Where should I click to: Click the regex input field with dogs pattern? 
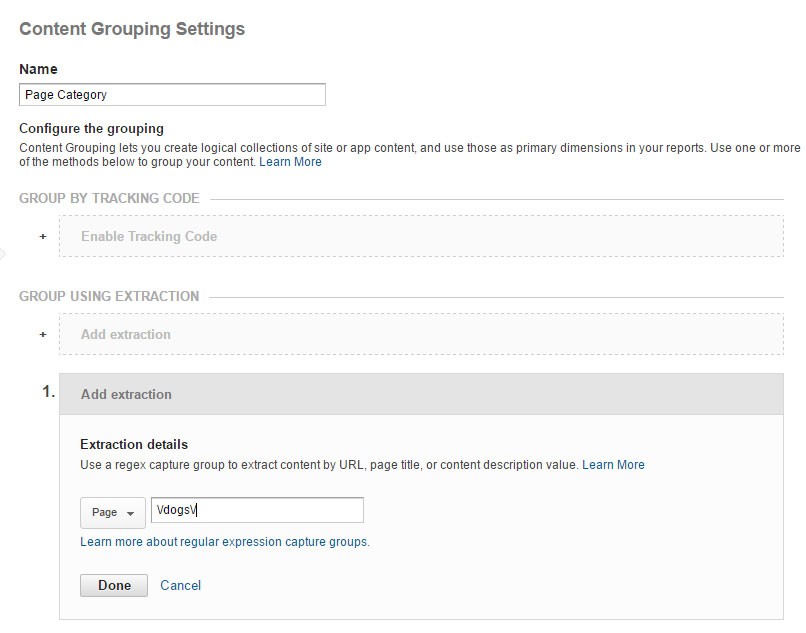point(257,510)
